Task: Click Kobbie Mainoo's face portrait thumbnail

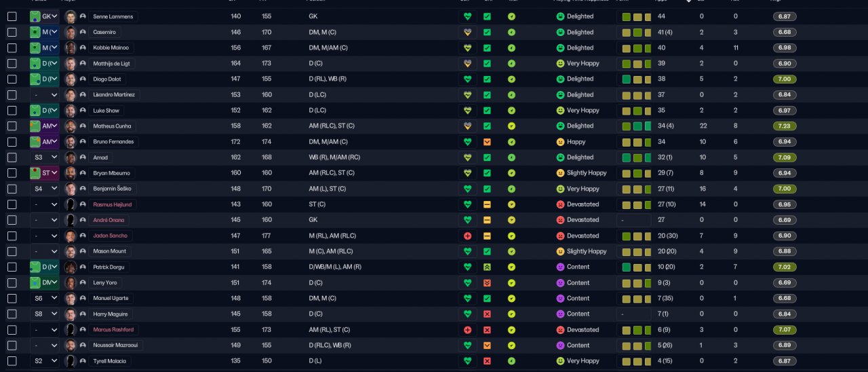Action: click(70, 48)
